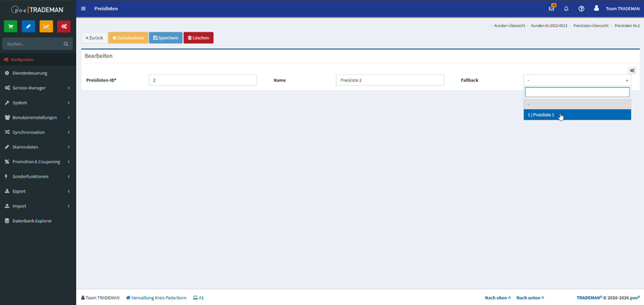Click the A1 laptop icon in footer
This screenshot has height=305, width=644.
(195, 297)
